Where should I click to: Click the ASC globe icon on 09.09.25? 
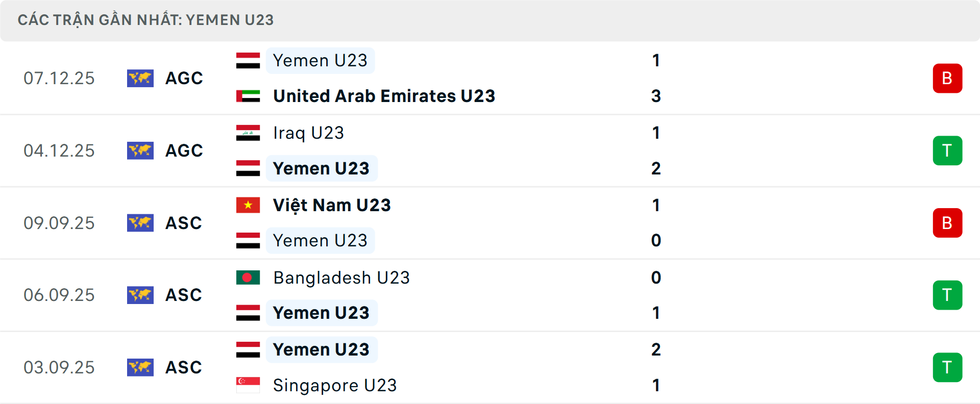[140, 223]
